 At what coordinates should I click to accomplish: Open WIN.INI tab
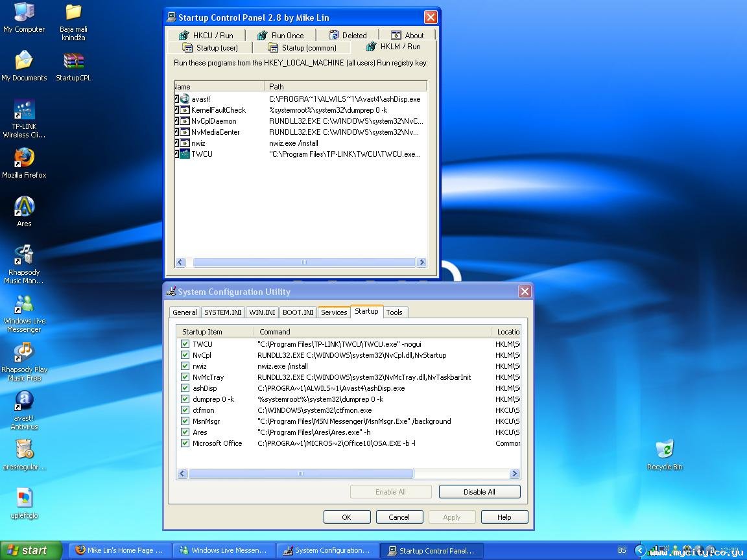click(x=262, y=312)
